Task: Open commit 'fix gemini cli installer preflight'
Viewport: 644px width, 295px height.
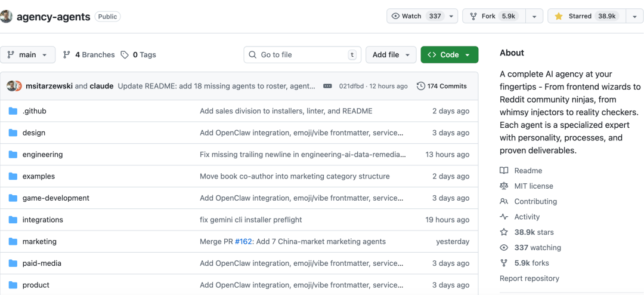Action: pos(251,220)
